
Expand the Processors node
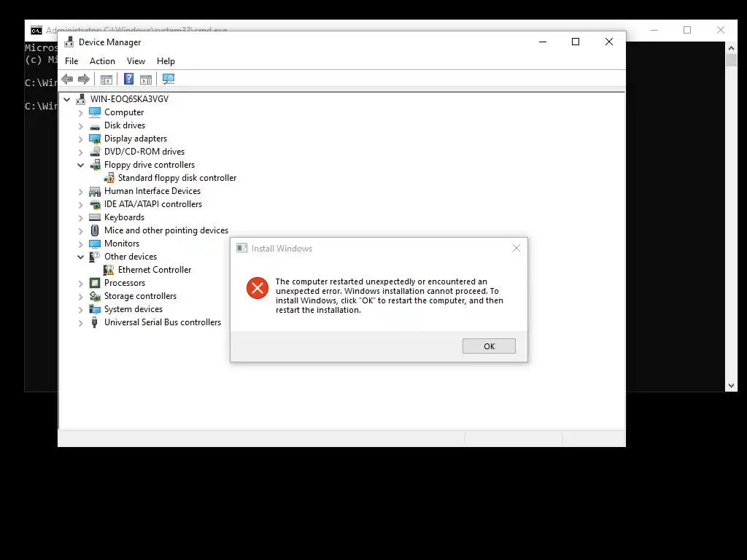(80, 284)
